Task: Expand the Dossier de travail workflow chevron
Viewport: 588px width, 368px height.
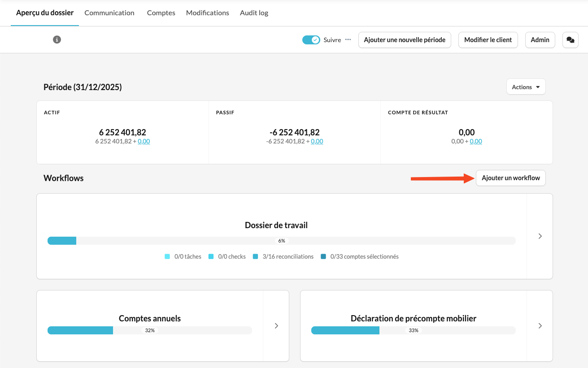Action: [540, 236]
